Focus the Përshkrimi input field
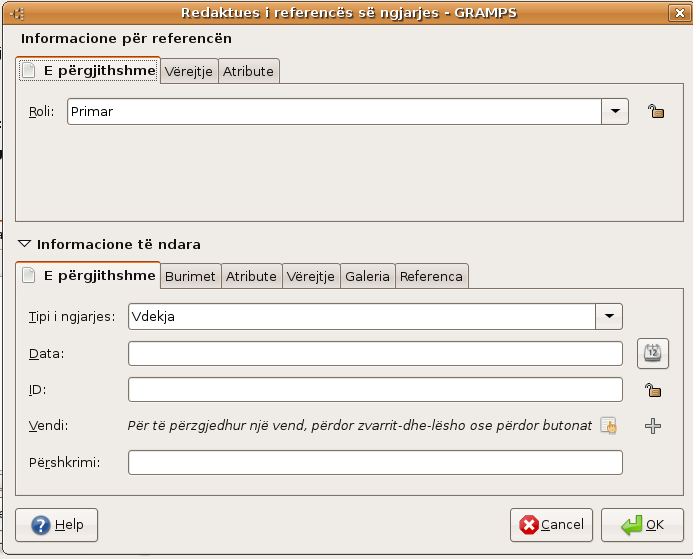 [x=375, y=463]
